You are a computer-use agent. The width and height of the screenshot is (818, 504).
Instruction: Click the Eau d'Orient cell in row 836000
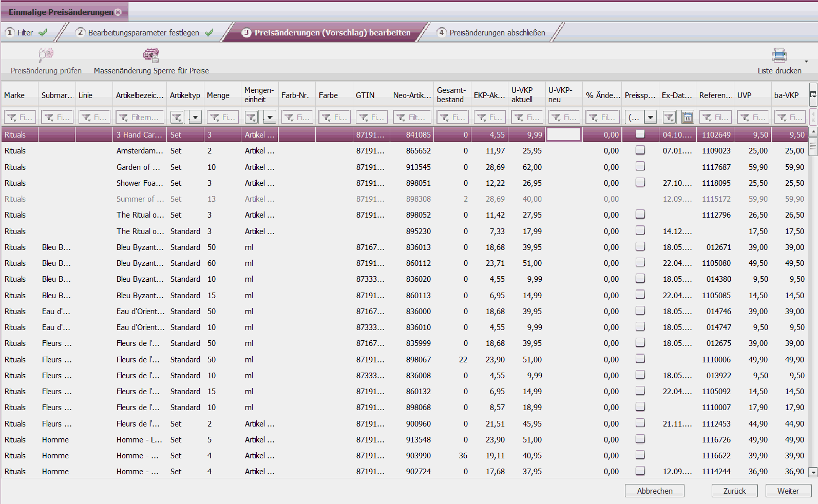[x=140, y=312]
